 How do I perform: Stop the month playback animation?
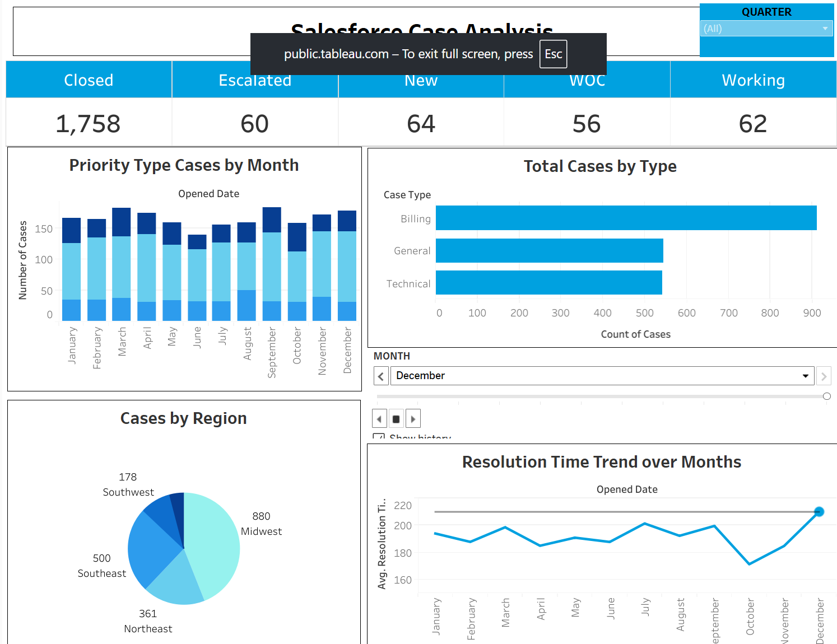[396, 419]
